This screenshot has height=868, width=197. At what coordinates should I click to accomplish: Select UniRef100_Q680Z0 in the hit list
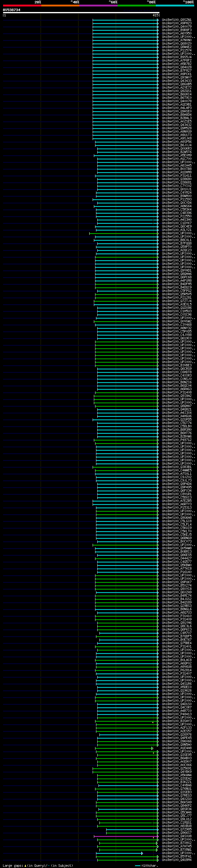click(x=176, y=43)
